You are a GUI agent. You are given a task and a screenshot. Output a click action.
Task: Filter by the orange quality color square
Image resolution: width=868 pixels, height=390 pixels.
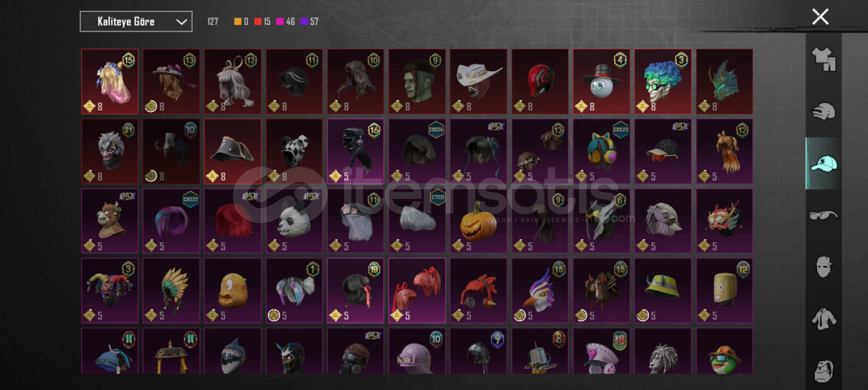(238, 22)
